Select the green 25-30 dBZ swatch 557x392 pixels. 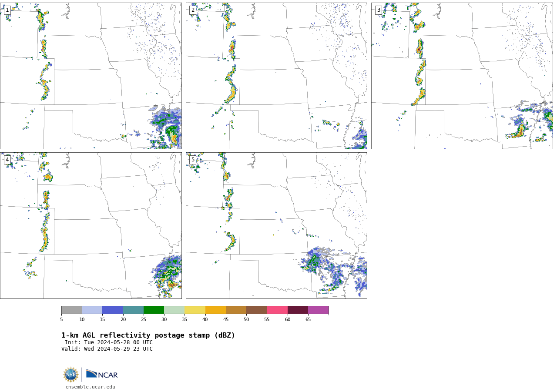click(x=154, y=310)
